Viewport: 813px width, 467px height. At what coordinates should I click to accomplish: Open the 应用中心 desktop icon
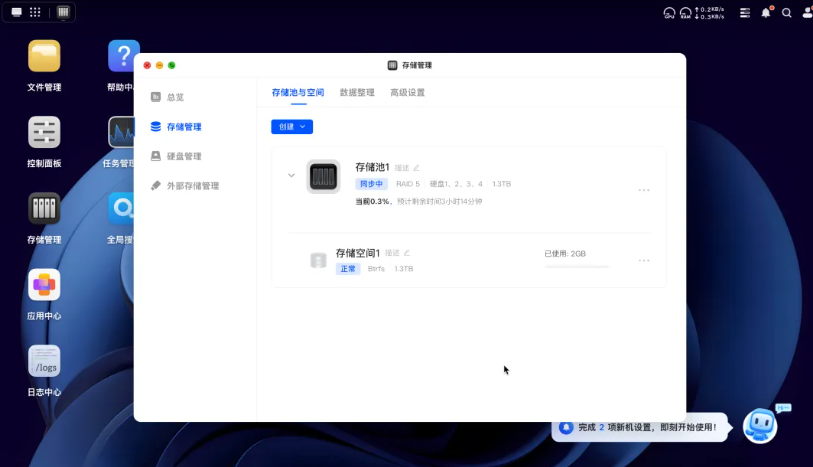click(44, 285)
